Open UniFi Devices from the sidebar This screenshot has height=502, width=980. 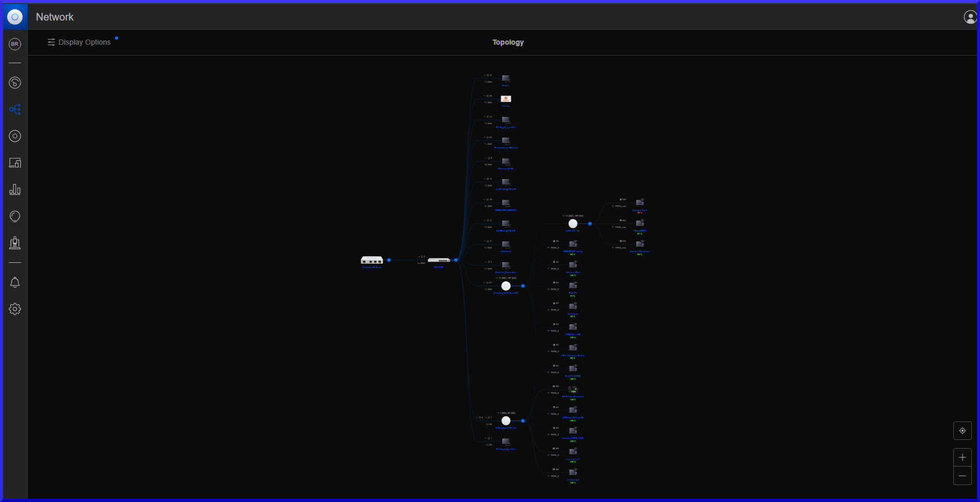[15, 136]
